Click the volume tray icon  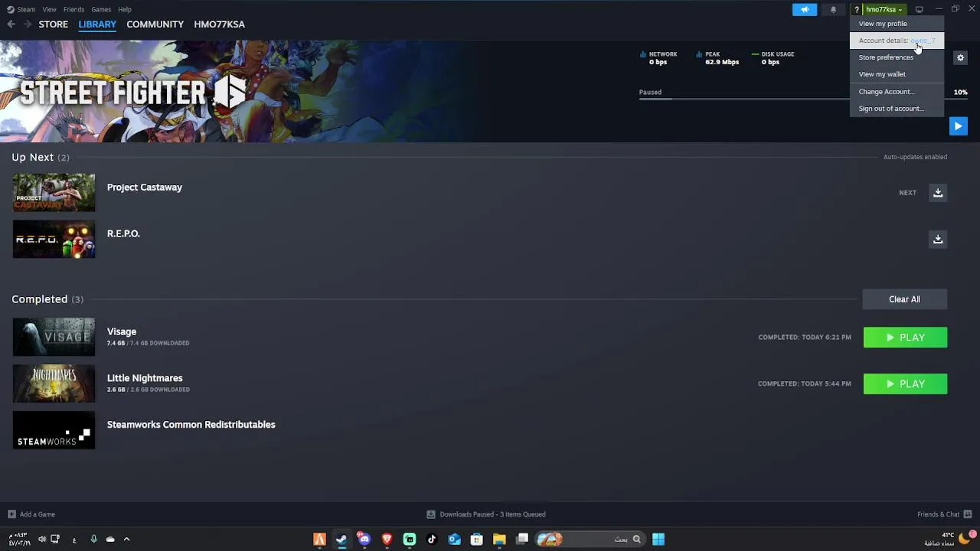pos(42,539)
